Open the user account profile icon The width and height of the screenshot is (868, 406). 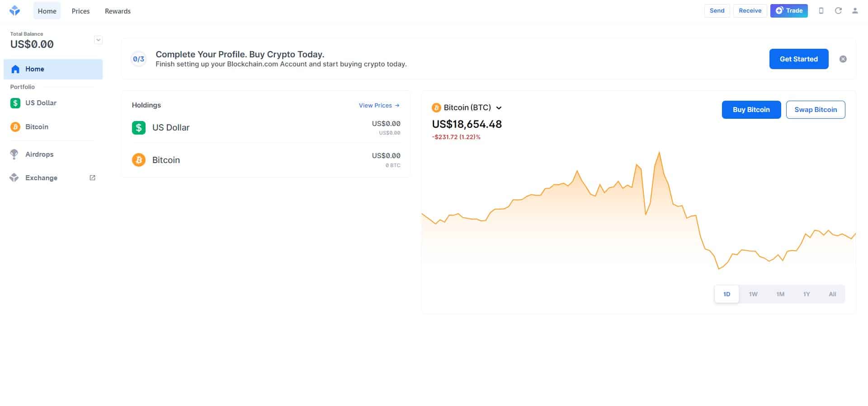coord(855,11)
